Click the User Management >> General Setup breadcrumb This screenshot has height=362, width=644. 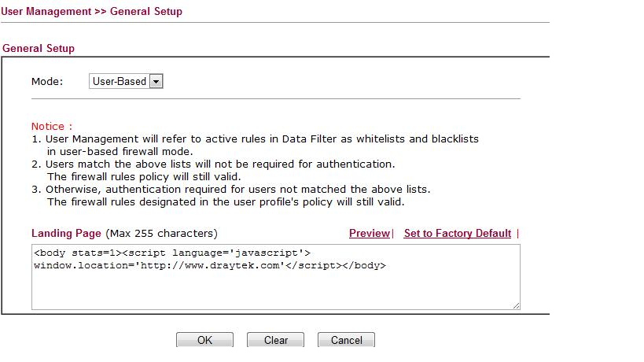(x=91, y=11)
